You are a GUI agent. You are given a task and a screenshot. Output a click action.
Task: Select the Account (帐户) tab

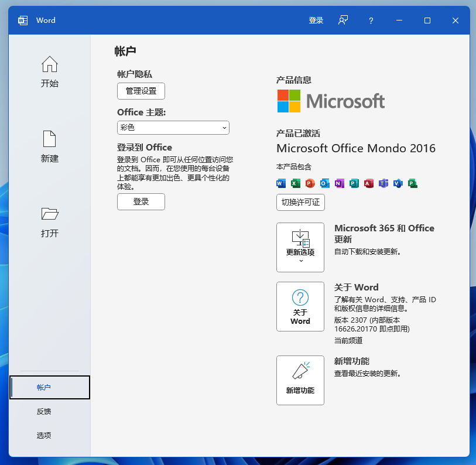point(50,387)
